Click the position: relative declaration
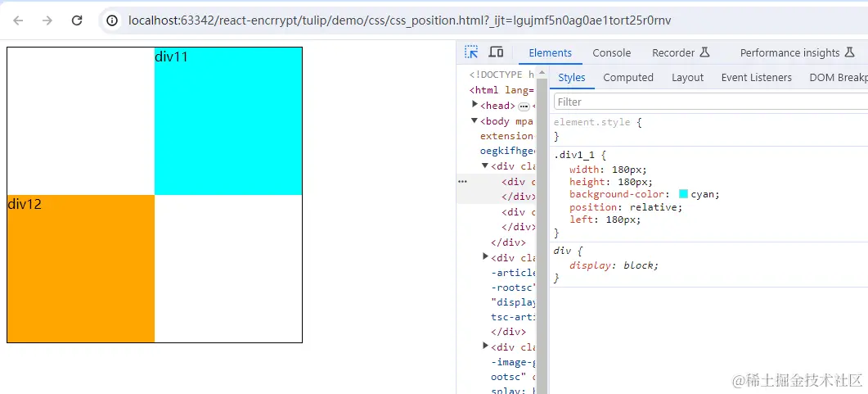Viewport: 868px width, 394px height. pyautogui.click(x=626, y=206)
